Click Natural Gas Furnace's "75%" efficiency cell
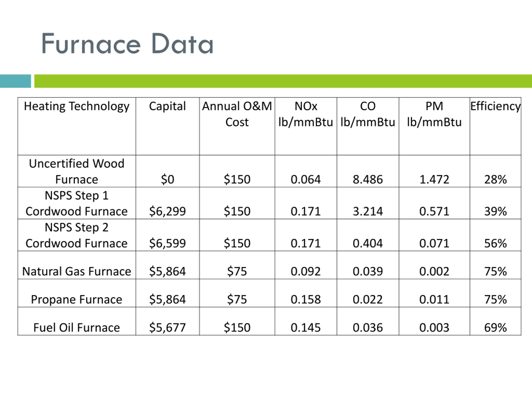532x399 pixels. click(495, 272)
